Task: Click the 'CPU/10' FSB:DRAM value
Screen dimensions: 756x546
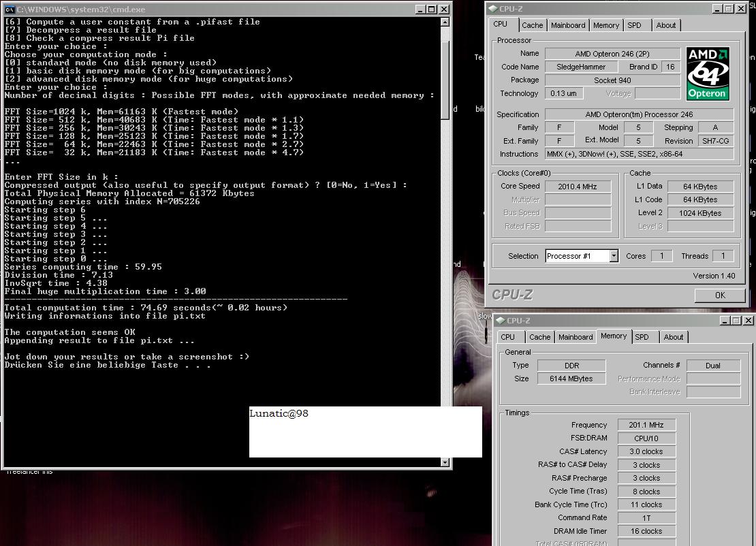Action: pyautogui.click(x=646, y=438)
